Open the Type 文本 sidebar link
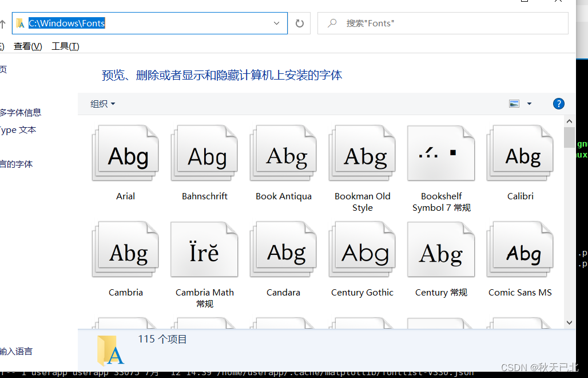 (18, 130)
